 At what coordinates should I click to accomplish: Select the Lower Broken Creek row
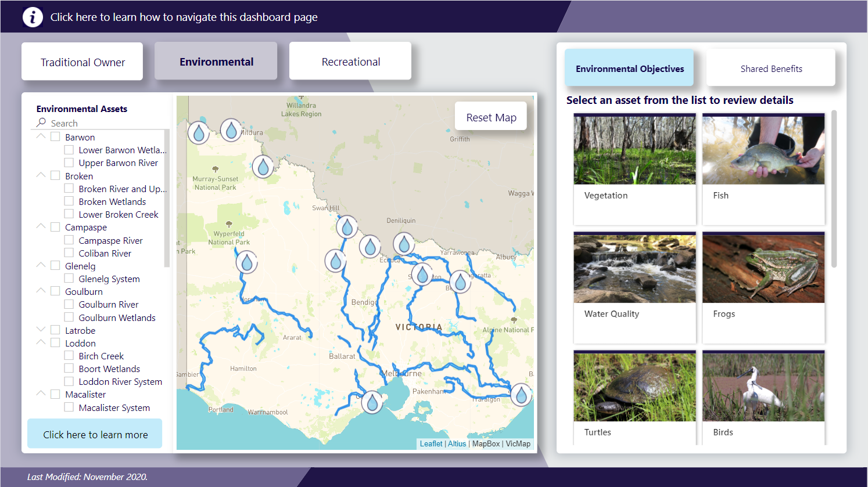coord(118,214)
